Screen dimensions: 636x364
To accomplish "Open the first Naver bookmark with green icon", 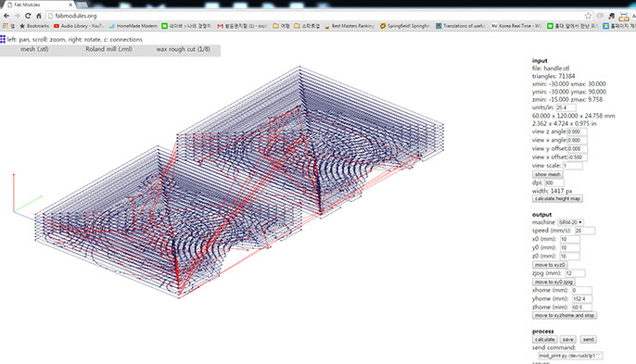I will tap(186, 26).
